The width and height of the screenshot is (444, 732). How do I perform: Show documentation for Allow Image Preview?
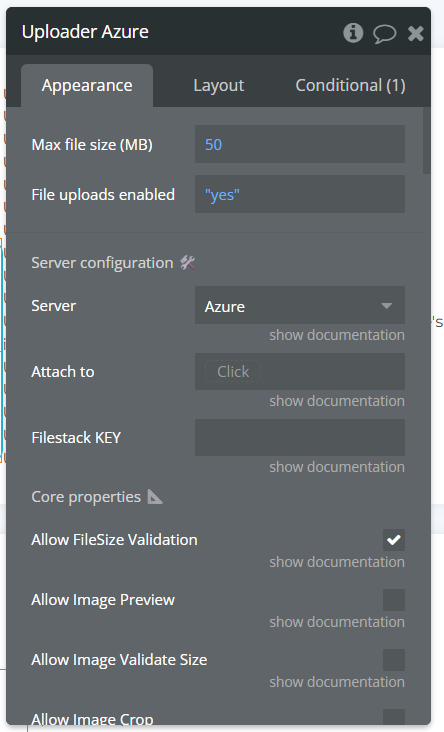(337, 622)
